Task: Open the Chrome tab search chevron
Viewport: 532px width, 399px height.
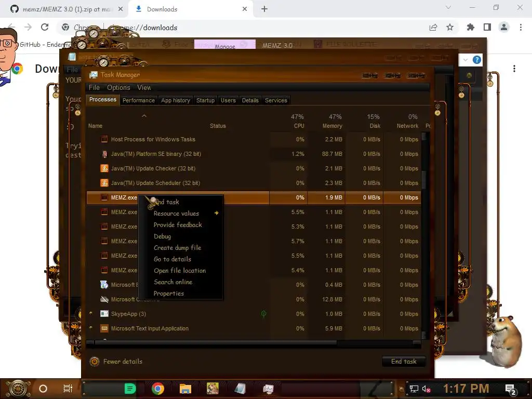Action: click(448, 7)
